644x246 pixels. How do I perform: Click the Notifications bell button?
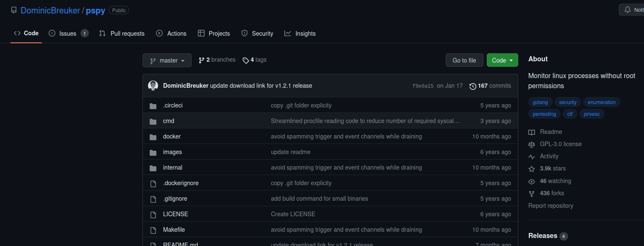tap(631, 10)
